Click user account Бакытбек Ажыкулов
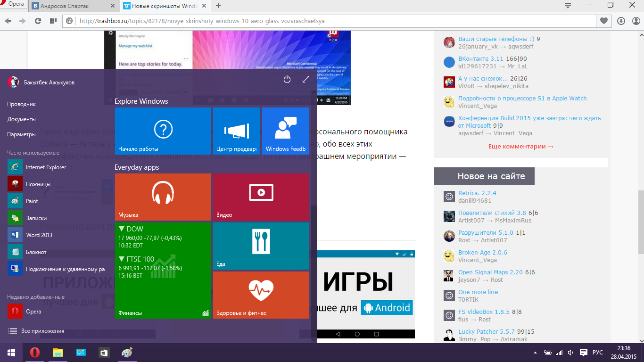The width and height of the screenshot is (644, 362). [x=41, y=82]
